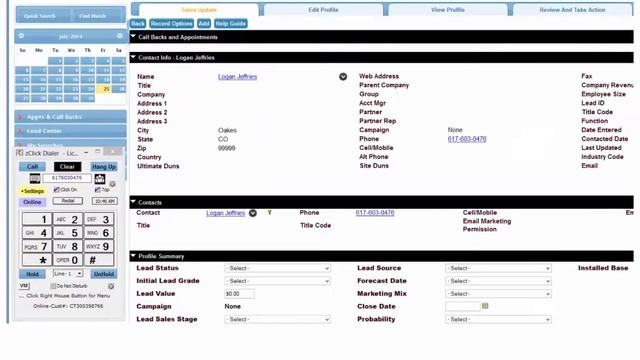The image size is (640, 360).
Task: Tap the keypad # key
Action: point(99,260)
